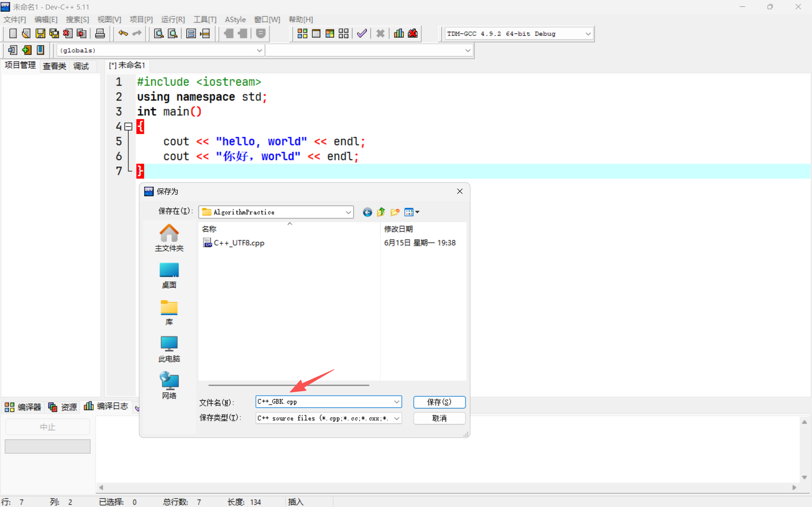Click the Save All toolbar icon
Image resolution: width=812 pixels, height=507 pixels.
click(54, 34)
